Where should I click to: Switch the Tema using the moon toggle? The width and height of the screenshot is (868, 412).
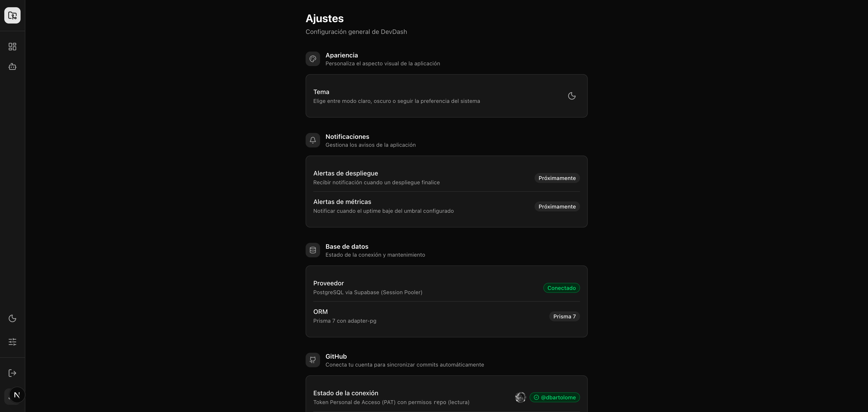(572, 96)
